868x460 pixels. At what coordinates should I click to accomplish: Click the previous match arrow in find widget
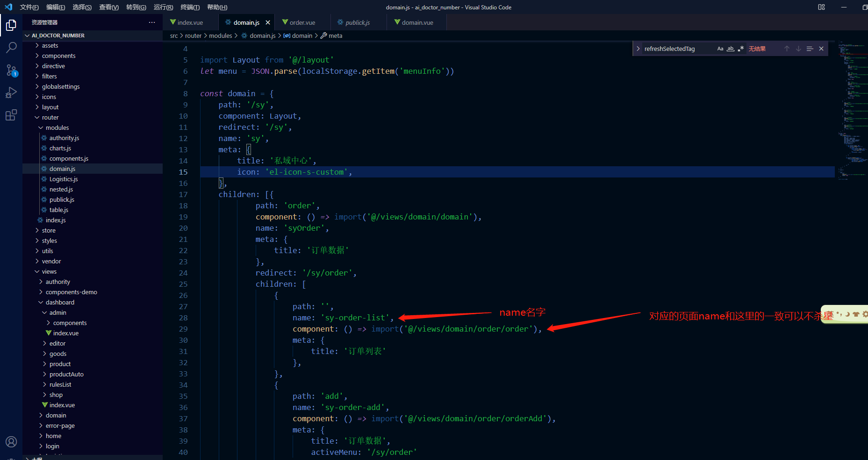tap(787, 48)
